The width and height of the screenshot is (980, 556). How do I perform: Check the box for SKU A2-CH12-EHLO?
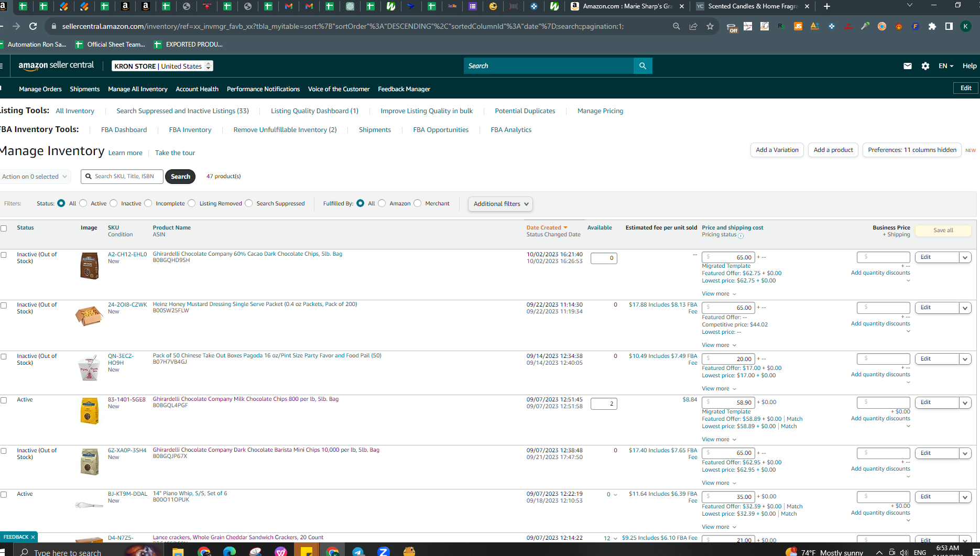(4, 255)
